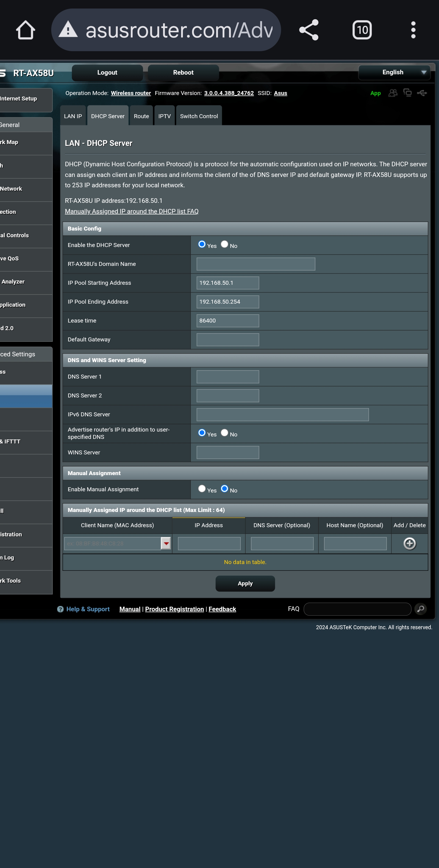Click the green App link
This screenshot has width=439, height=868.
click(x=375, y=93)
